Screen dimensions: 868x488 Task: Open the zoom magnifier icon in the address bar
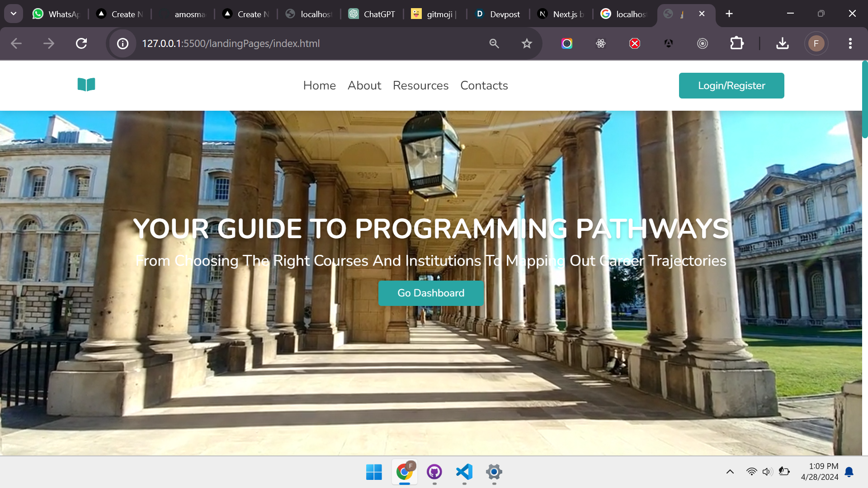pyautogui.click(x=494, y=43)
